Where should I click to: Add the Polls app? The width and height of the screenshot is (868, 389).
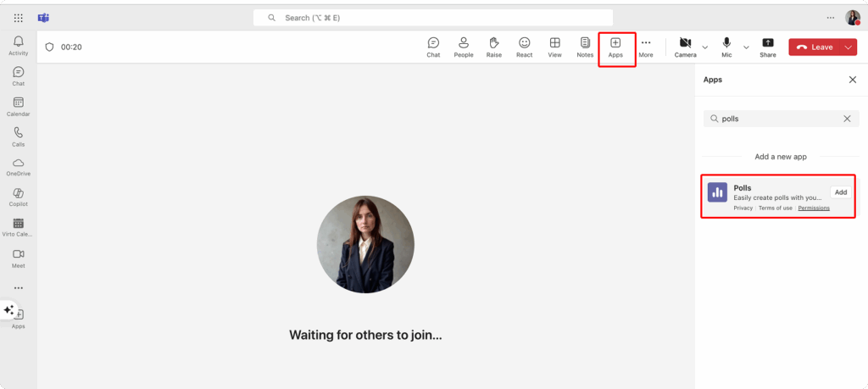[840, 192]
